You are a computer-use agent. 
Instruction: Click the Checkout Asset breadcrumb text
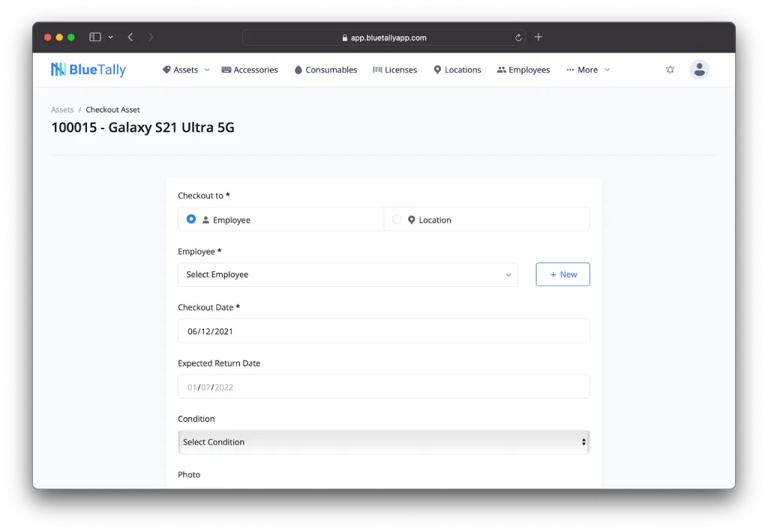[x=112, y=109]
